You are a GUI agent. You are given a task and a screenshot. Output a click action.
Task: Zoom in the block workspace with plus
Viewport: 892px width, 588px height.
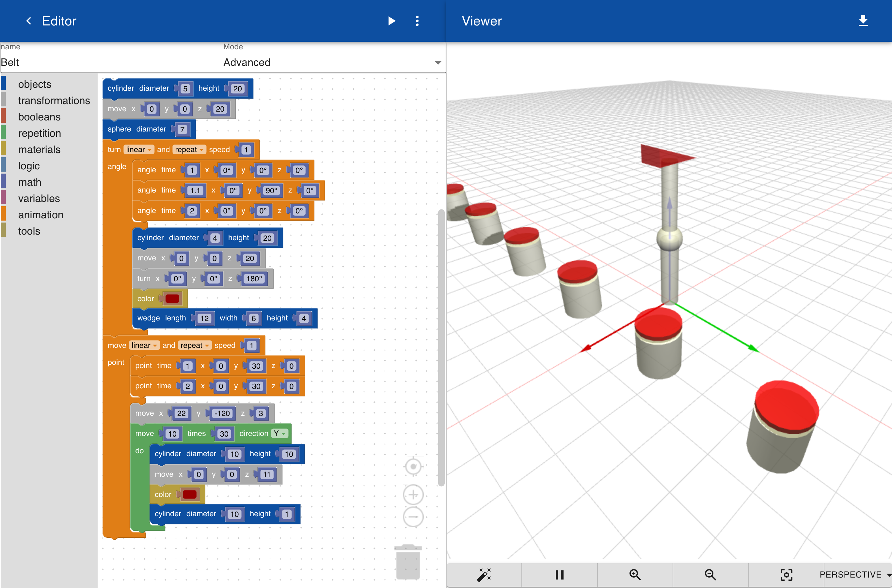pos(413,495)
